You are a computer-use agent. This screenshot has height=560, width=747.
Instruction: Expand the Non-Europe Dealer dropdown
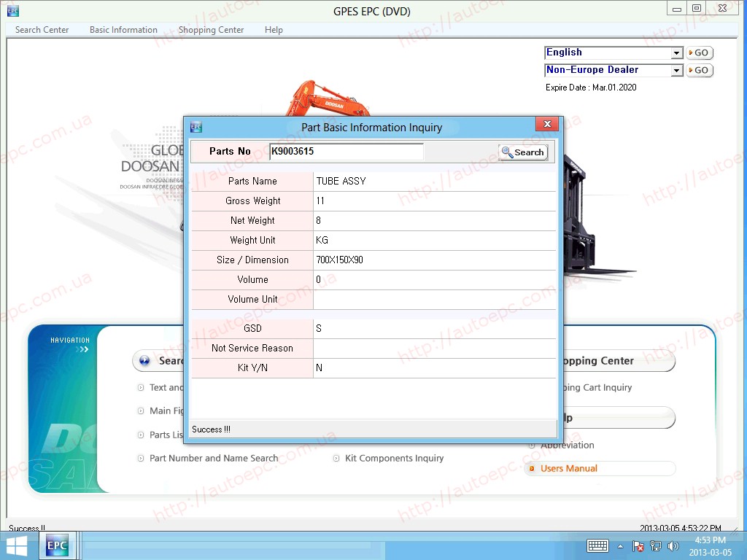(x=676, y=71)
